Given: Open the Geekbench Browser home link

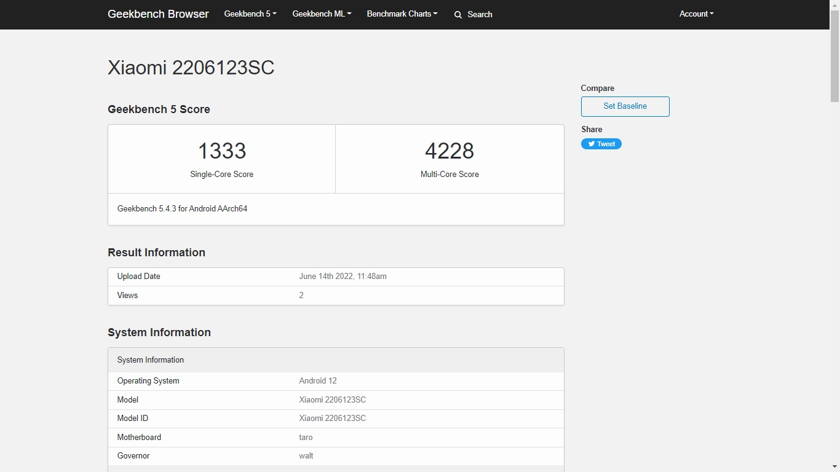Looking at the screenshot, I should pyautogui.click(x=158, y=14).
